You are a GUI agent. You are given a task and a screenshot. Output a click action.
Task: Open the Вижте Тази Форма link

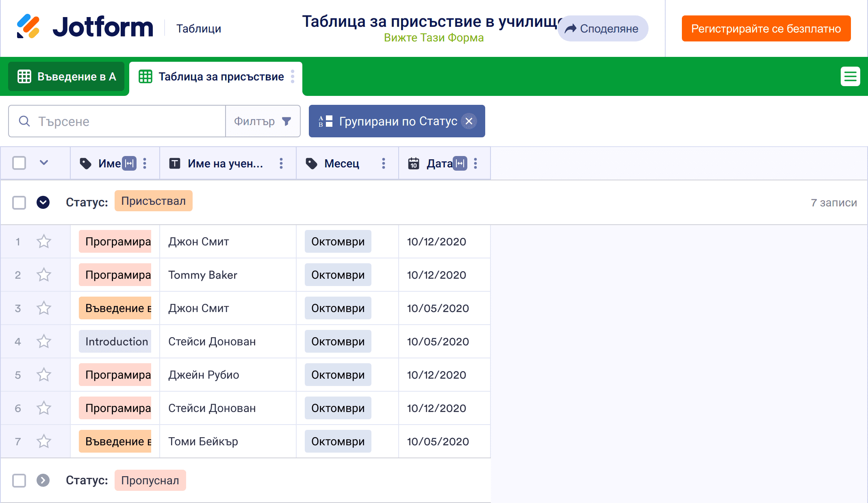(x=434, y=38)
